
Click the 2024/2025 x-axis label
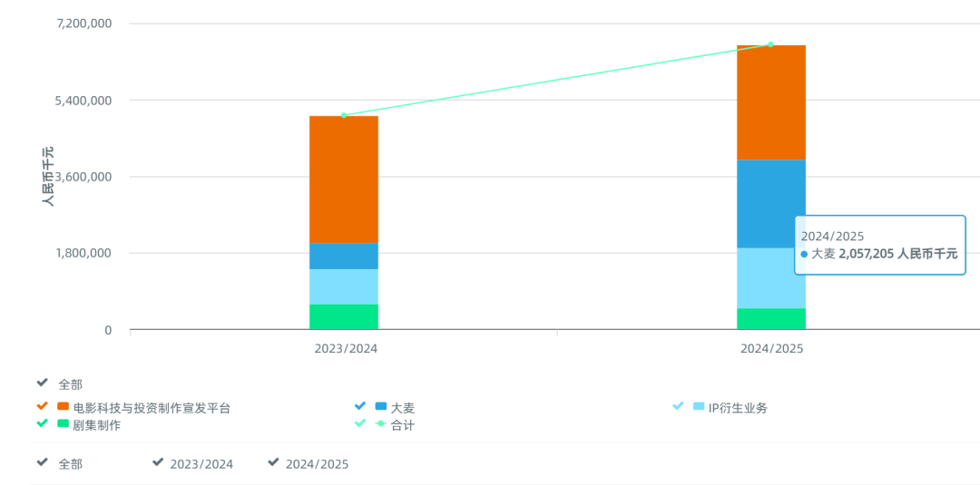click(x=771, y=348)
